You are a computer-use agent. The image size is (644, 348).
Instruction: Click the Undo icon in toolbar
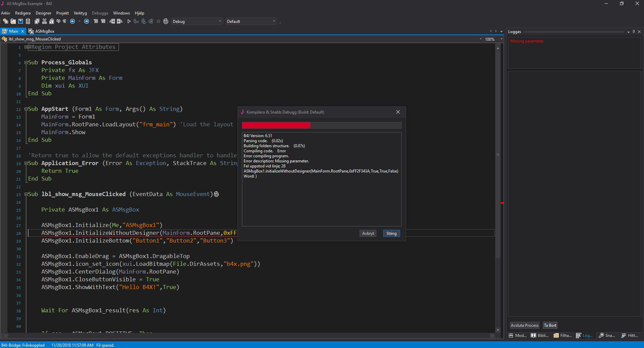pyautogui.click(x=58, y=22)
